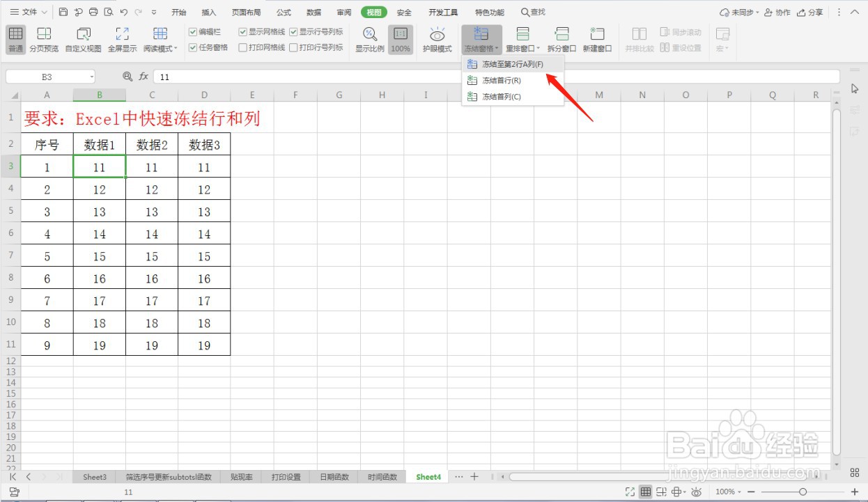The image size is (868, 502).
Task: Click the 显示比例 zoom ratio icon
Action: click(370, 40)
